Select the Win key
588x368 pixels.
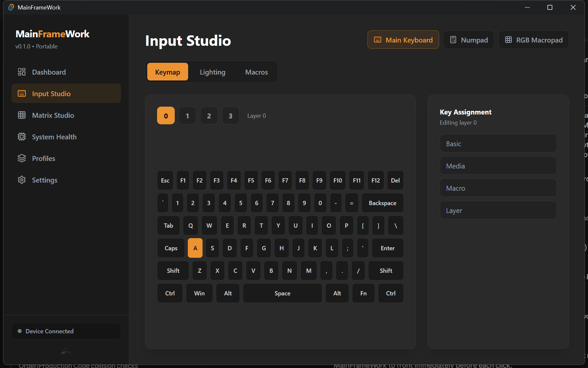(199, 293)
